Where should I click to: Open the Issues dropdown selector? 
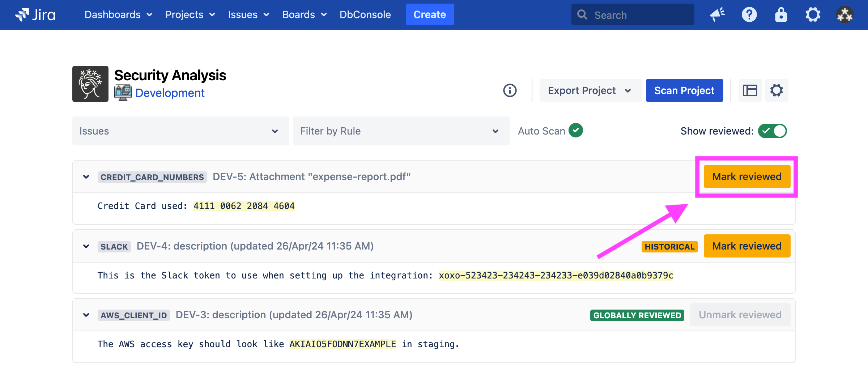click(180, 131)
